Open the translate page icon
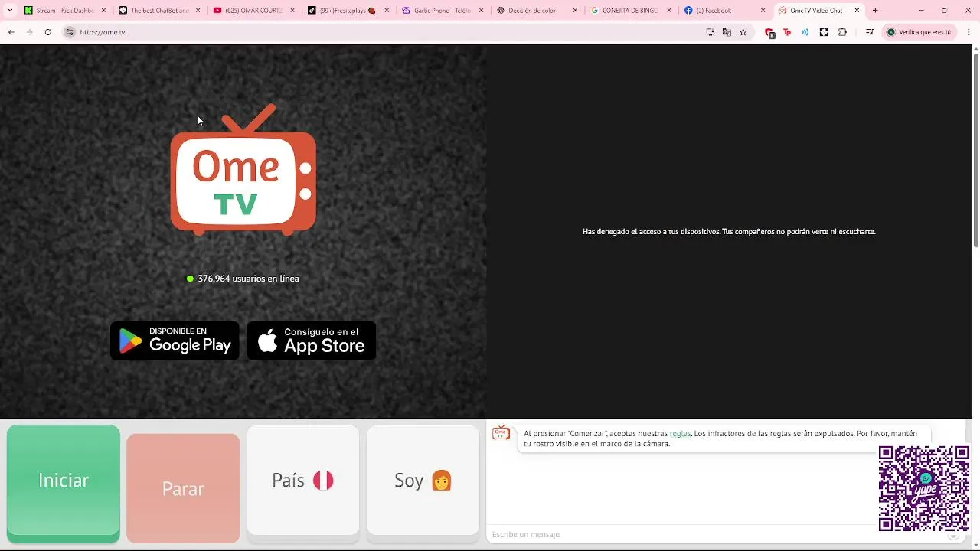This screenshot has width=980, height=551. [x=727, y=32]
